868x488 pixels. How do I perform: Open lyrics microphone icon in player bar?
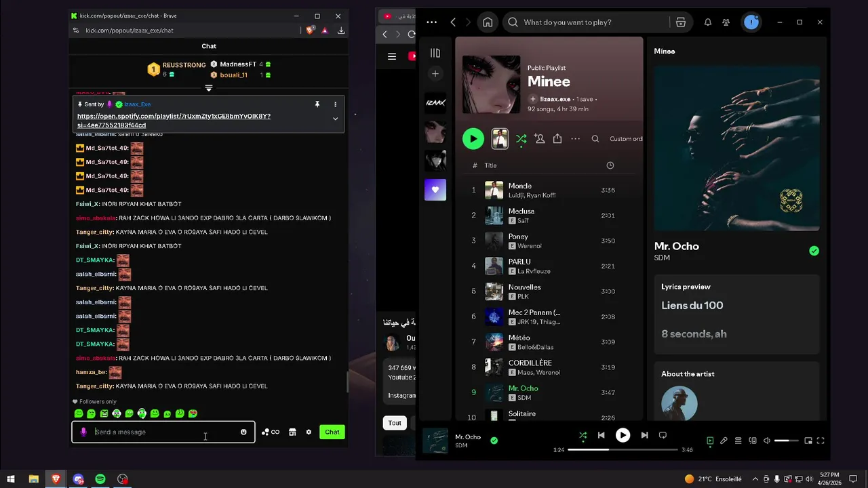pyautogui.click(x=724, y=441)
